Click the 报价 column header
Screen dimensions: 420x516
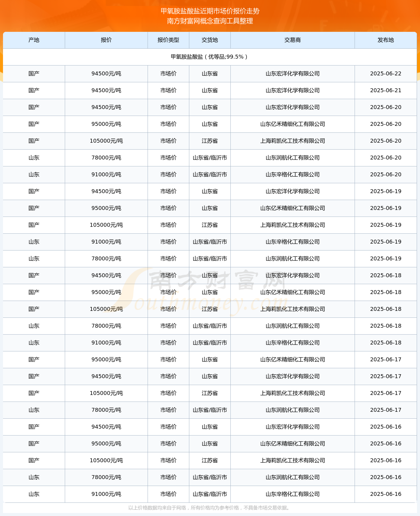106,40
